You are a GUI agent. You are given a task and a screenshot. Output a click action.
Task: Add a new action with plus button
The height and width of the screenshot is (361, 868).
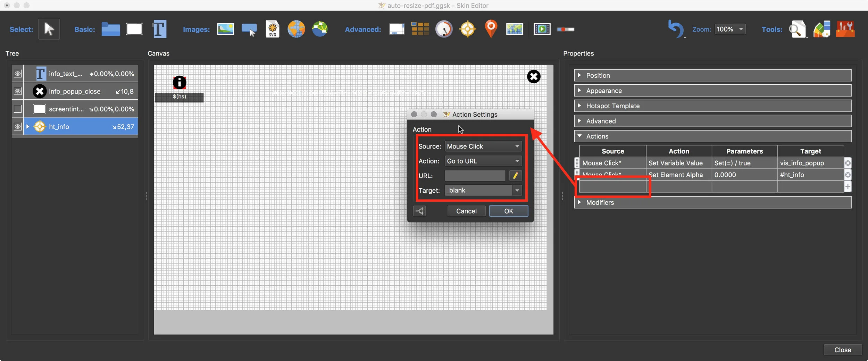pyautogui.click(x=848, y=186)
